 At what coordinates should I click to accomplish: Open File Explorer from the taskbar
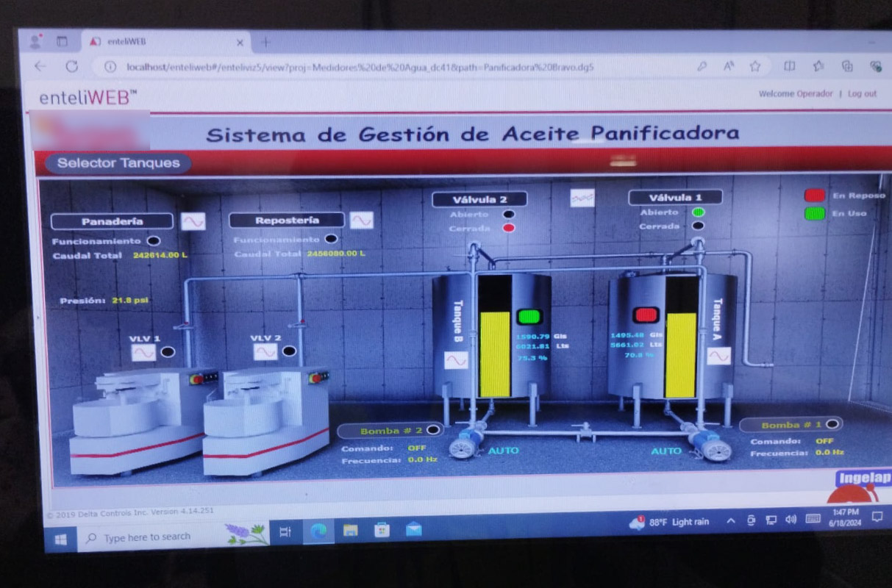[x=350, y=530]
